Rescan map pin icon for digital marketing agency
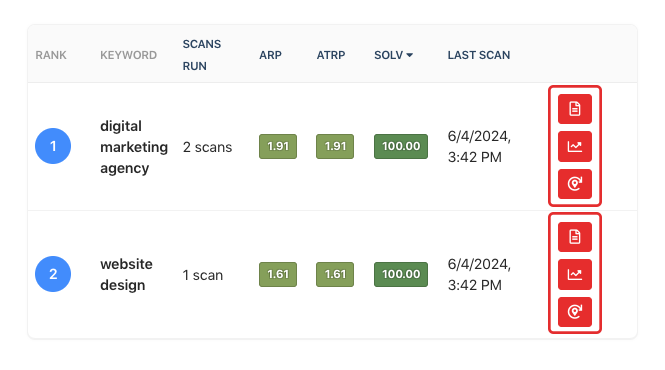Viewport: 665px width, 370px height. (x=575, y=184)
